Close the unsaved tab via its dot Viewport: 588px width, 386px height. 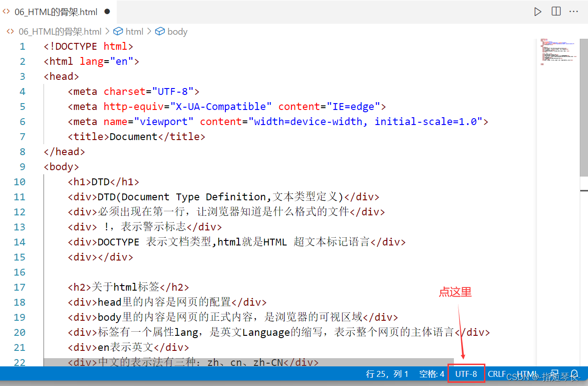107,11
